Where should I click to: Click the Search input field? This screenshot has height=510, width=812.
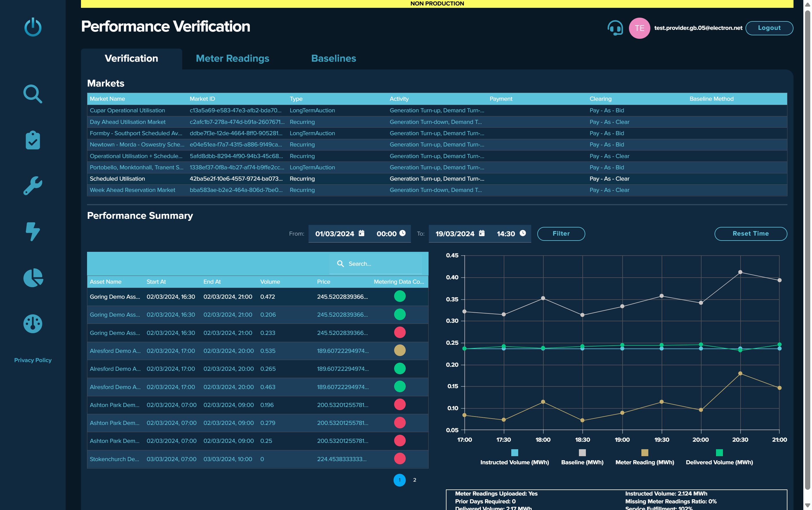click(376, 264)
